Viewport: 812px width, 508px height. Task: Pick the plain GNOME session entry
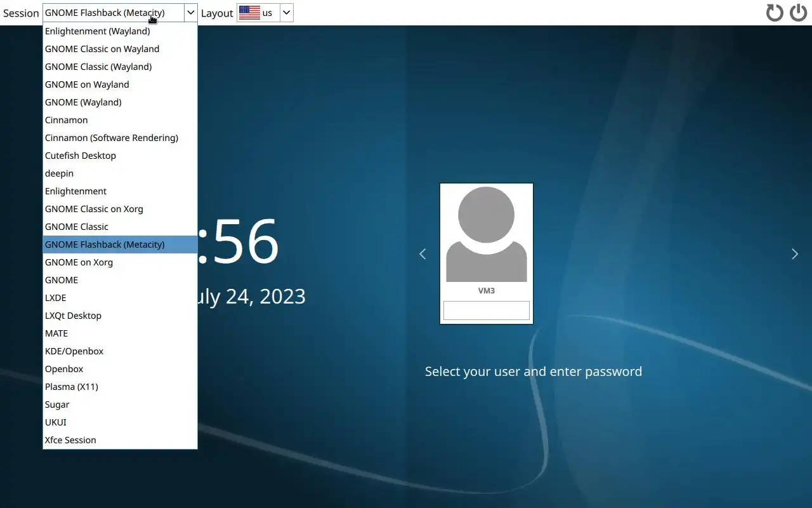coord(120,280)
